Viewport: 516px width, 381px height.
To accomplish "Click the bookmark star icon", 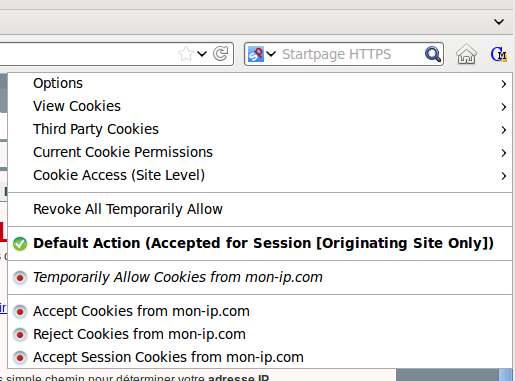I will pos(185,54).
